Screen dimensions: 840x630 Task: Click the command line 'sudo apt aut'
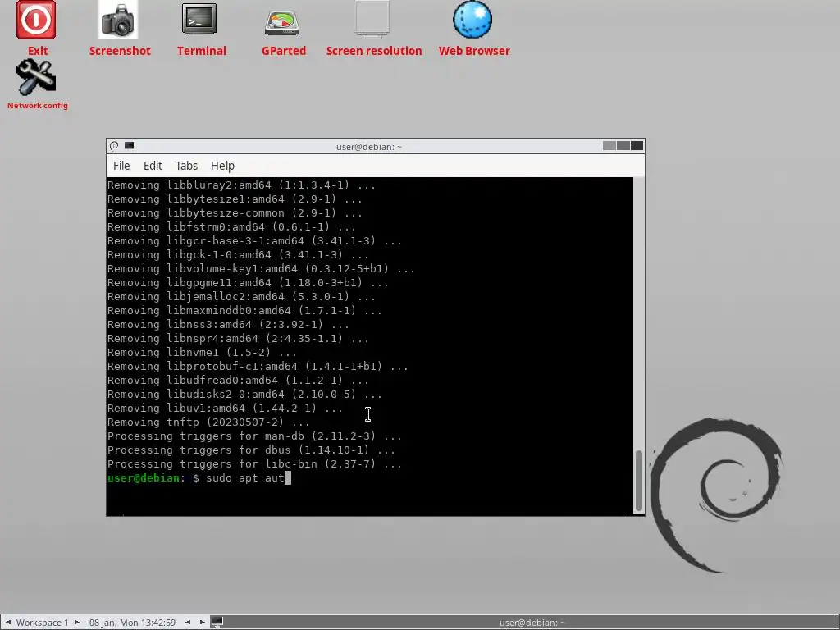pos(244,478)
